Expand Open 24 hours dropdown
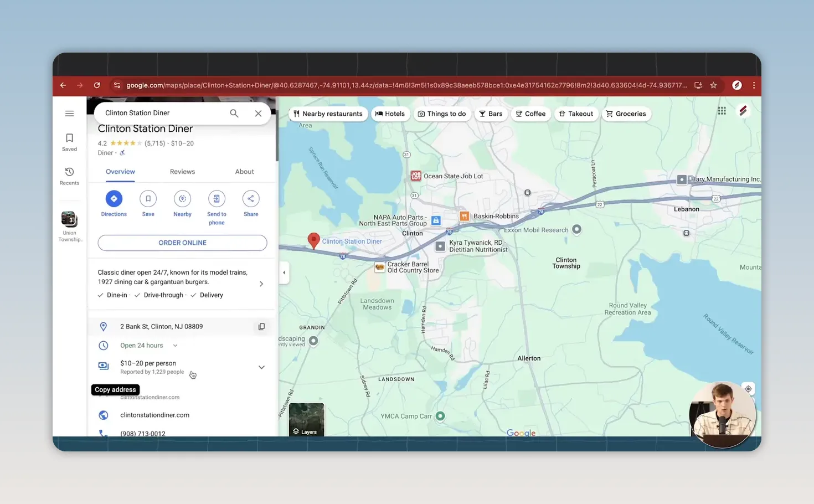This screenshot has height=504, width=814. [x=175, y=346]
